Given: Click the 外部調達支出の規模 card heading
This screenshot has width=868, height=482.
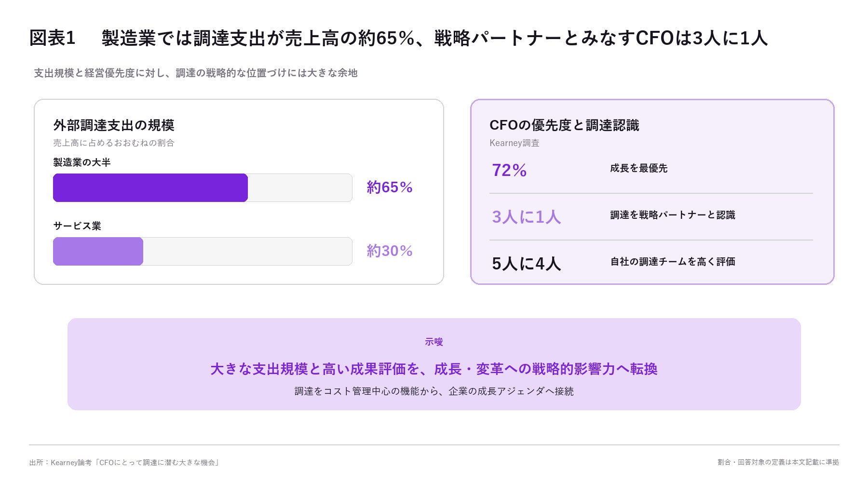Looking at the screenshot, I should click(x=114, y=125).
